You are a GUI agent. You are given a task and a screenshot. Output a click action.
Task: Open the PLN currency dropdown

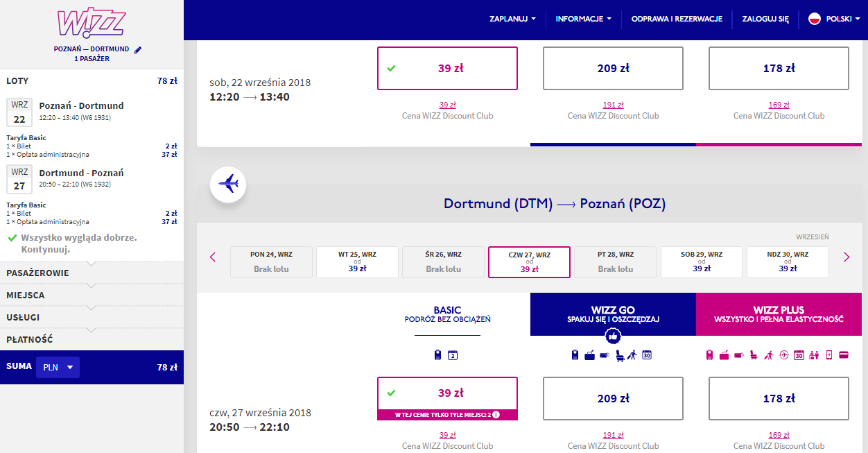[x=58, y=367]
